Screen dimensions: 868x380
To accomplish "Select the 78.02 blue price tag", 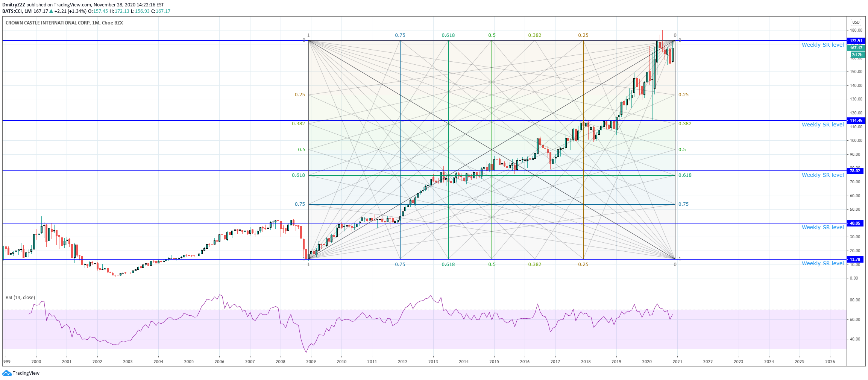I will tap(855, 171).
